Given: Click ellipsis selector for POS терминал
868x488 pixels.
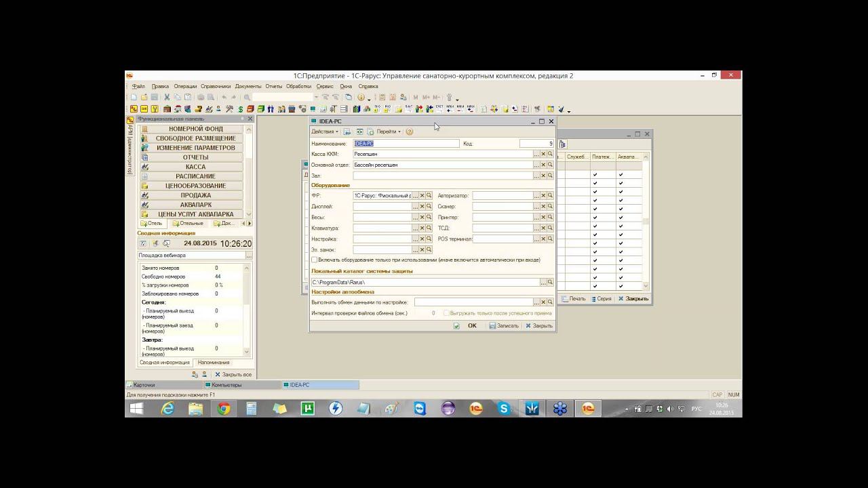Looking at the screenshot, I should tap(536, 239).
